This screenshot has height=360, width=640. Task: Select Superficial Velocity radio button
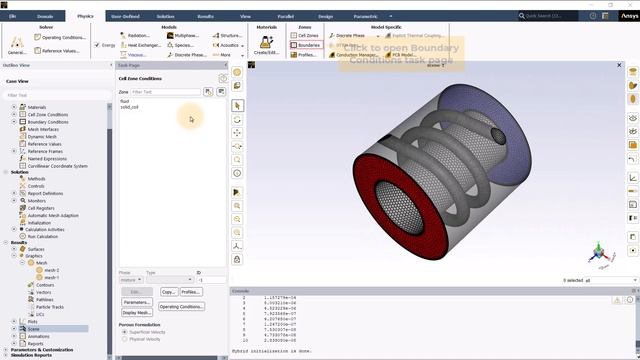pos(124,332)
